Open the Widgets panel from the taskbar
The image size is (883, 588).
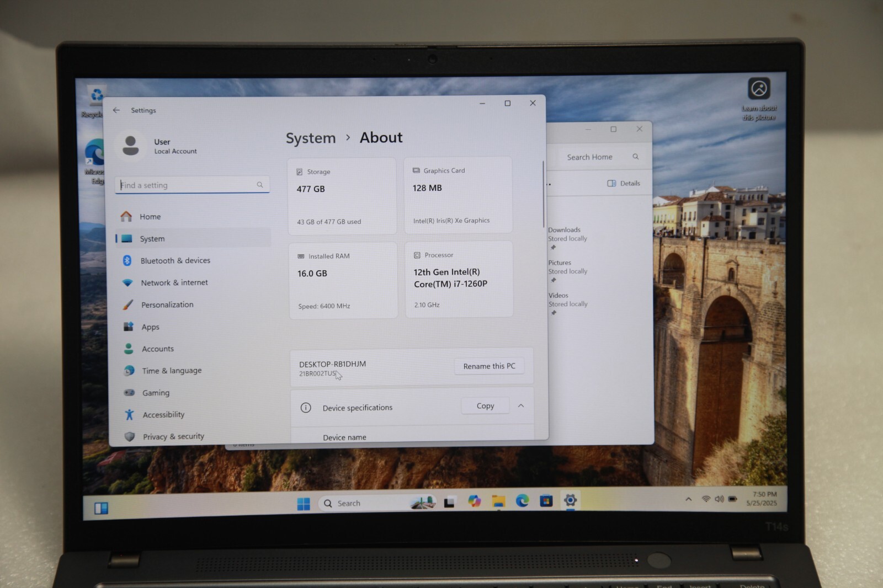click(x=101, y=508)
